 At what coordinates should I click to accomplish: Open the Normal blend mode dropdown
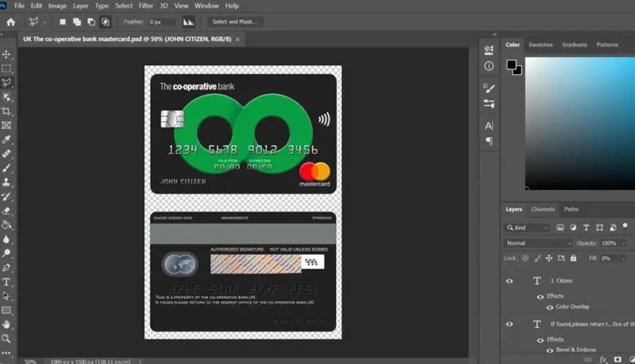coord(538,243)
